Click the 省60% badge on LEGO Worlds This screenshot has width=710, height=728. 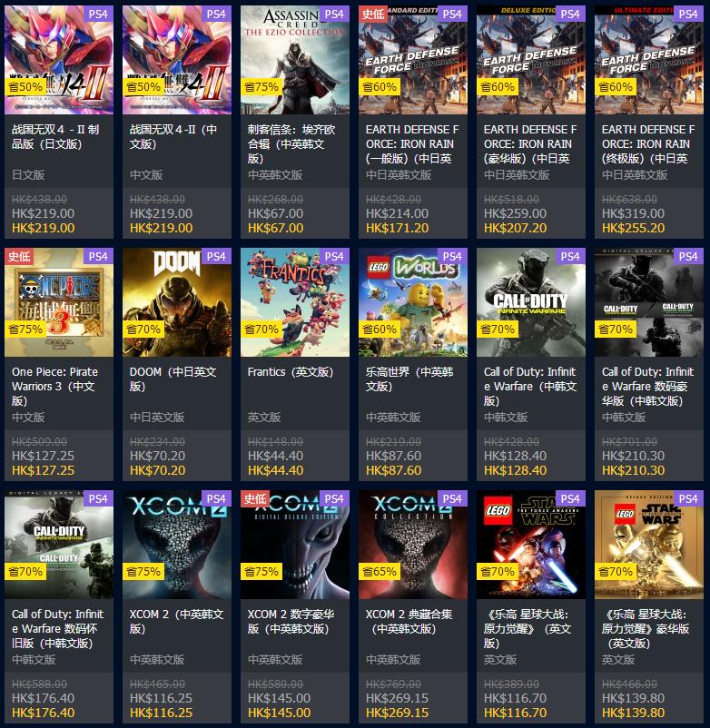(380, 330)
